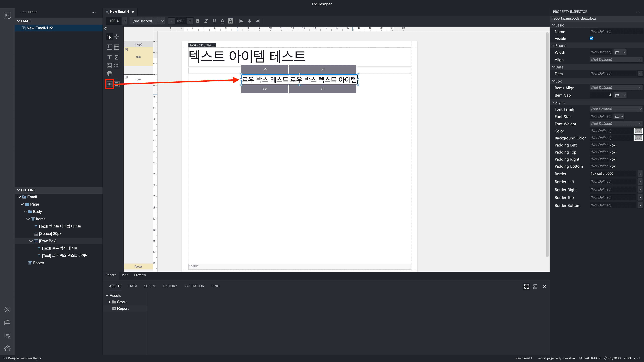Switch to the Preview tab
The image size is (644, 362).
pyautogui.click(x=140, y=275)
